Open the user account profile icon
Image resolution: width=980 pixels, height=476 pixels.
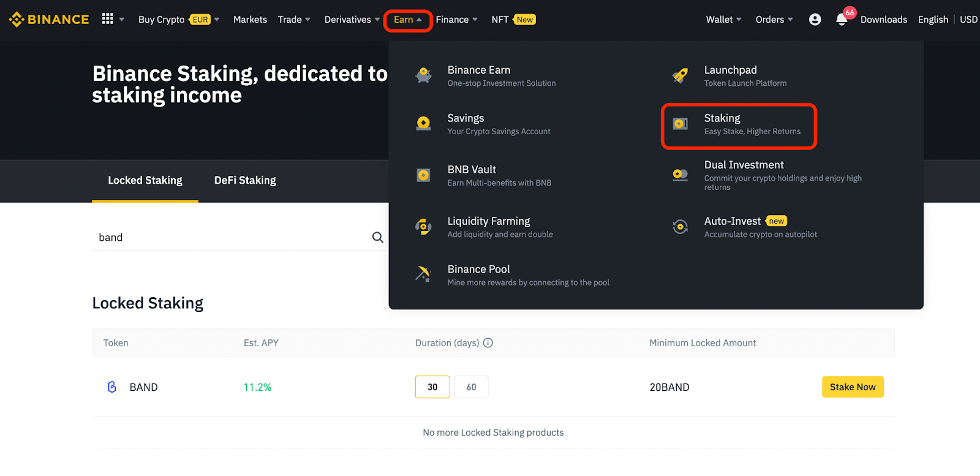815,20
